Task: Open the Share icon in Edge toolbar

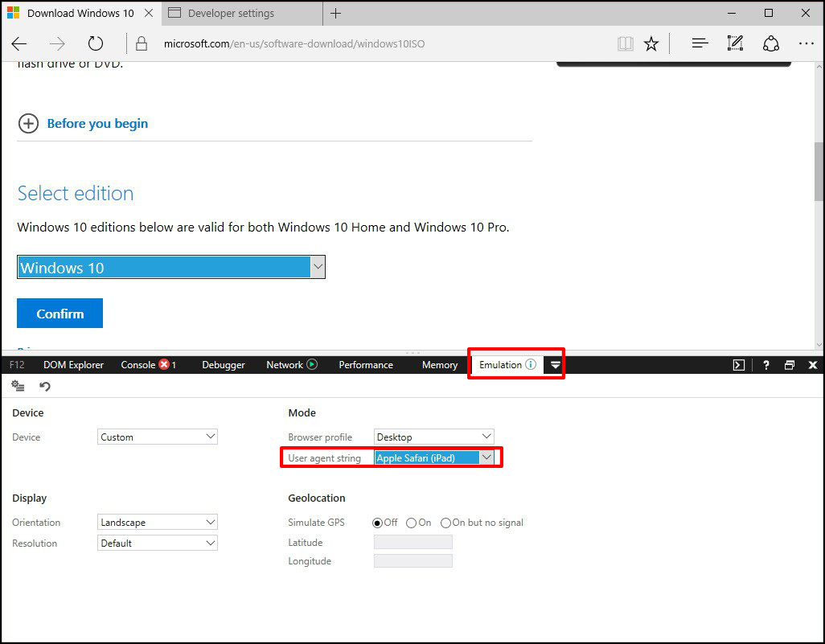Action: tap(771, 43)
